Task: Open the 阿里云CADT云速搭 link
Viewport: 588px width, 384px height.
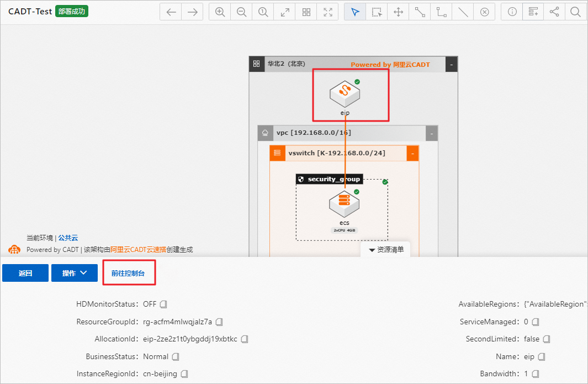Action: (138, 250)
